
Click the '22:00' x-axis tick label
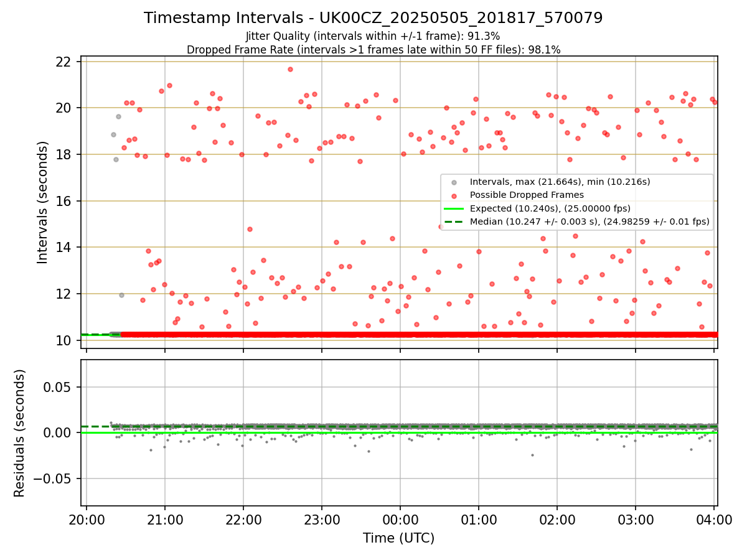243,519
